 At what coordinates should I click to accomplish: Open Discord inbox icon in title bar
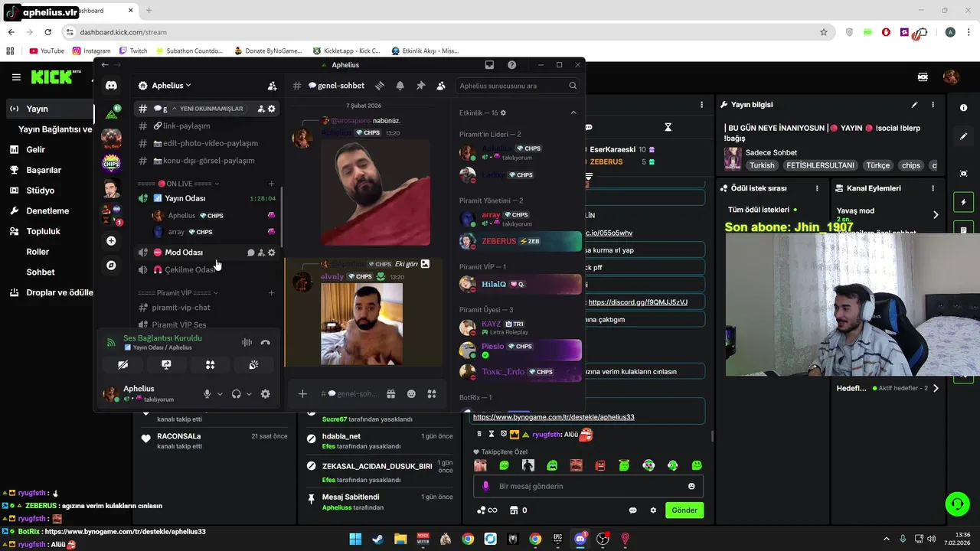[x=489, y=65]
